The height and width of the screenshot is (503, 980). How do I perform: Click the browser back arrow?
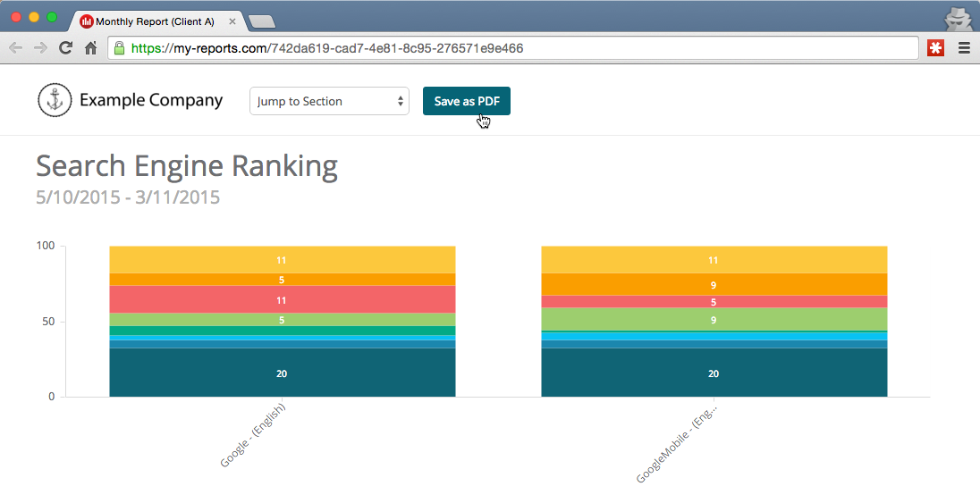16,48
